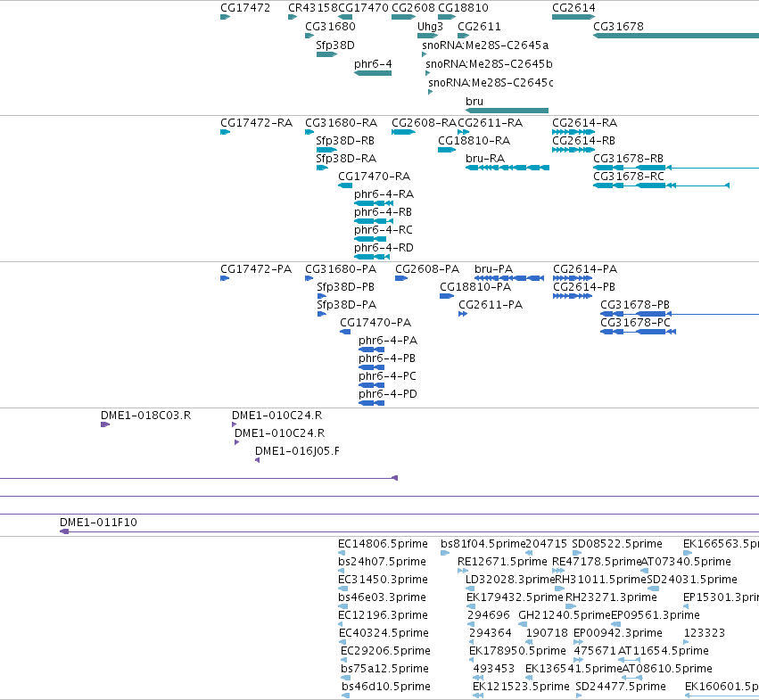Click the CG31678-PC protein label
Viewport: 759px width, 700px height.
[x=635, y=323]
